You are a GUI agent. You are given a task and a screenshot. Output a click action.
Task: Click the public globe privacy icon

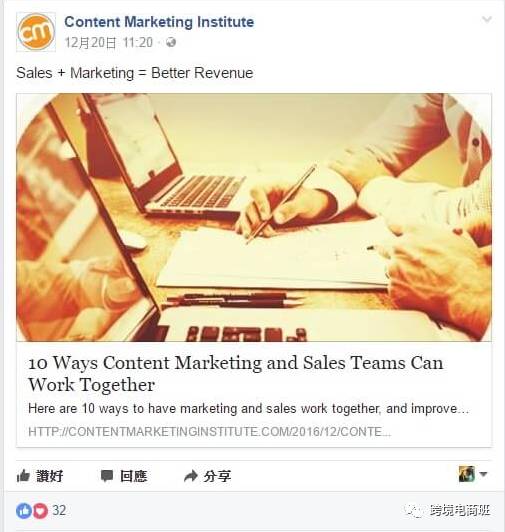(x=171, y=42)
